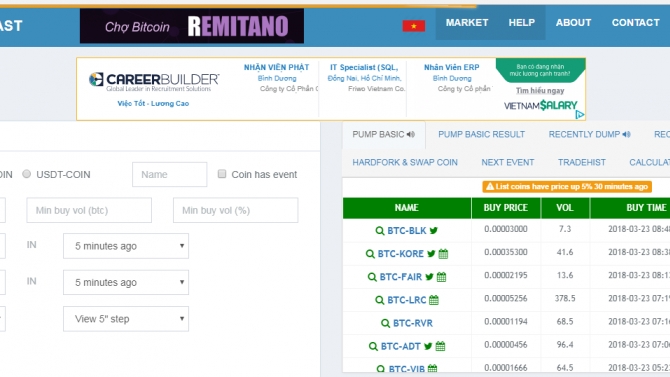Open the calendar event icon for BTC-KORE

pos(444,254)
